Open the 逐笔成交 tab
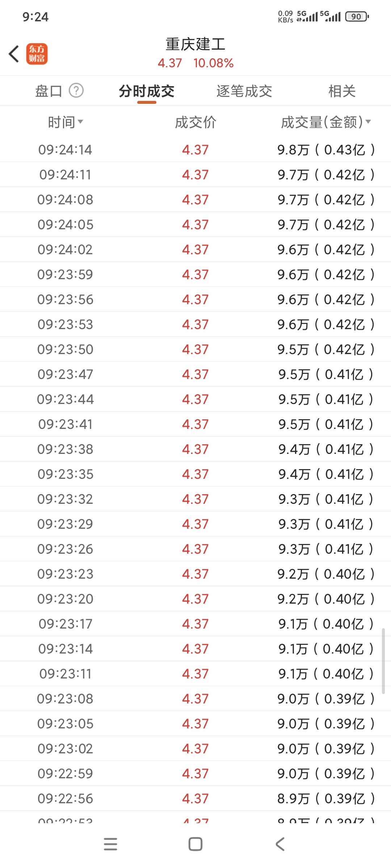Image resolution: width=391 pixels, height=868 pixels. pos(244,91)
